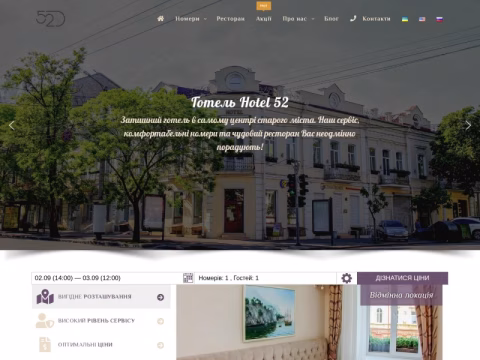Click the Відмінна локація label
Viewport: 480px width, 360px height.
pyautogui.click(x=401, y=295)
